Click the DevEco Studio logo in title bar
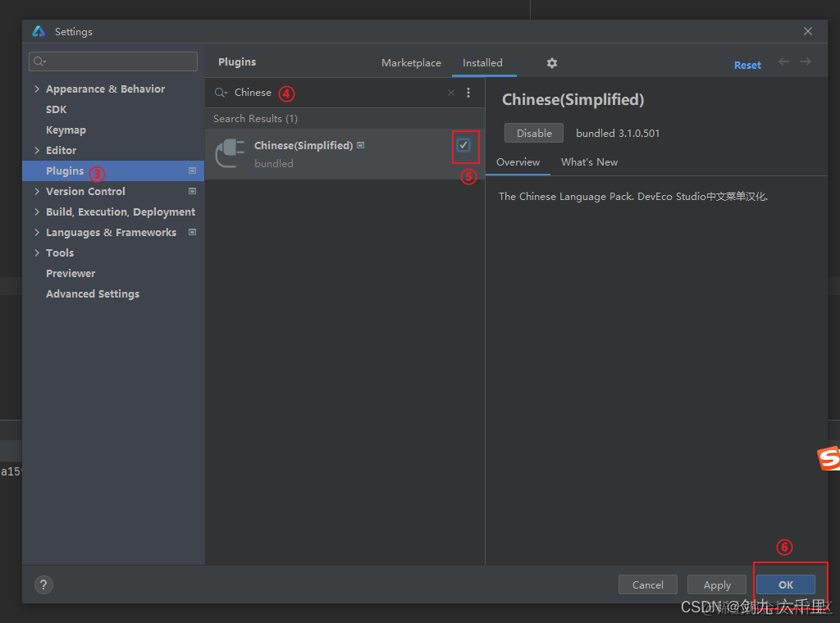Image resolution: width=840 pixels, height=623 pixels. click(39, 32)
